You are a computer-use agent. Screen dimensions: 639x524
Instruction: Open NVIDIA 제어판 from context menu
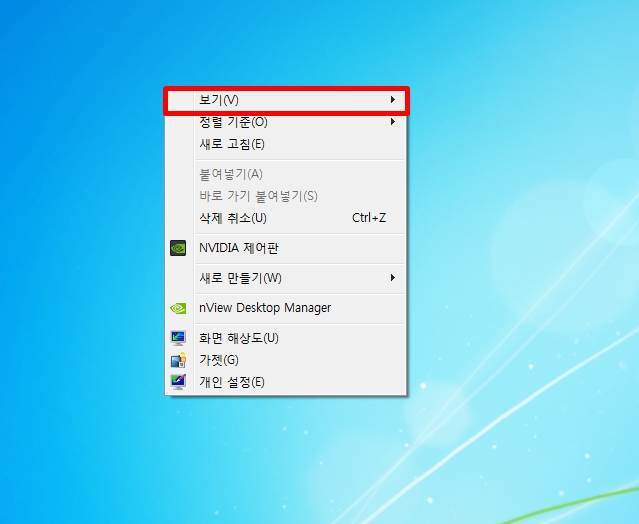pyautogui.click(x=286, y=248)
